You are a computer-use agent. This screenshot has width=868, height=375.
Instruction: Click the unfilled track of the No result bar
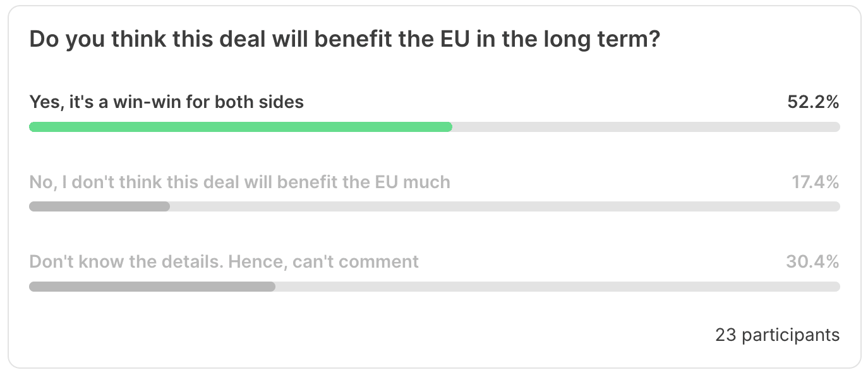[x=505, y=206]
